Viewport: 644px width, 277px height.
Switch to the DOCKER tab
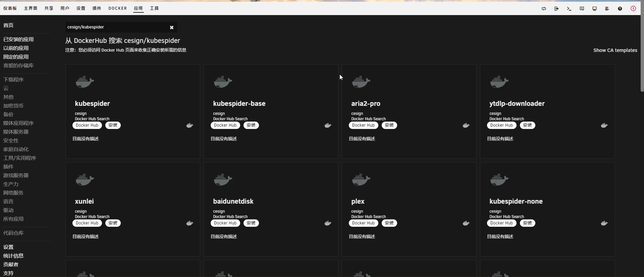pos(117,8)
